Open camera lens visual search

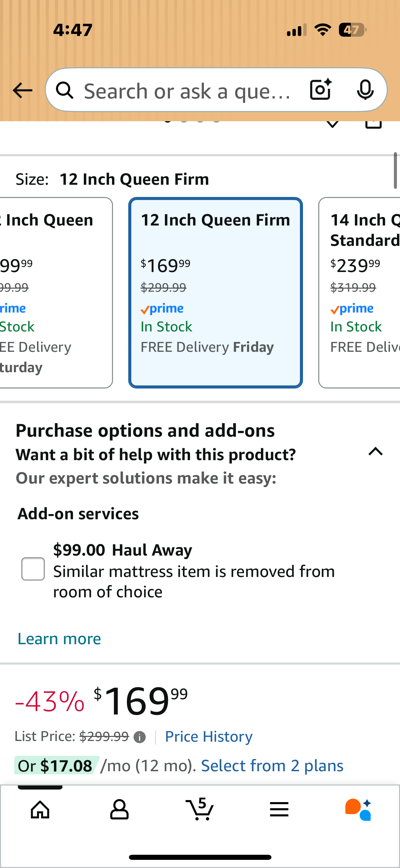tap(321, 90)
